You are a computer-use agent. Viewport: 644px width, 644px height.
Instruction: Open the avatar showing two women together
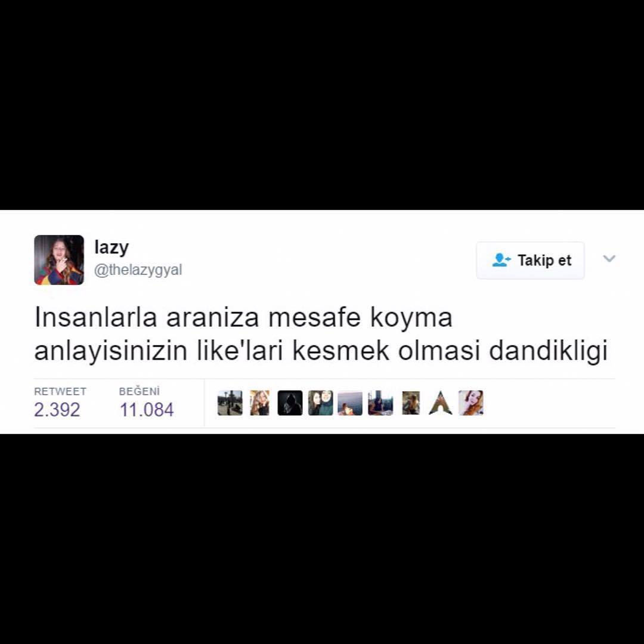click(320, 403)
